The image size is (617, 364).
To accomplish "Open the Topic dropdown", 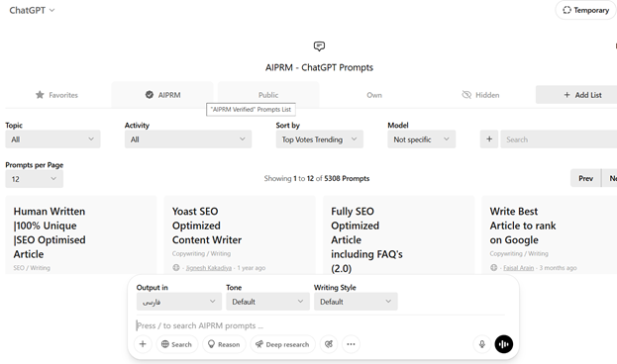I will 52,139.
